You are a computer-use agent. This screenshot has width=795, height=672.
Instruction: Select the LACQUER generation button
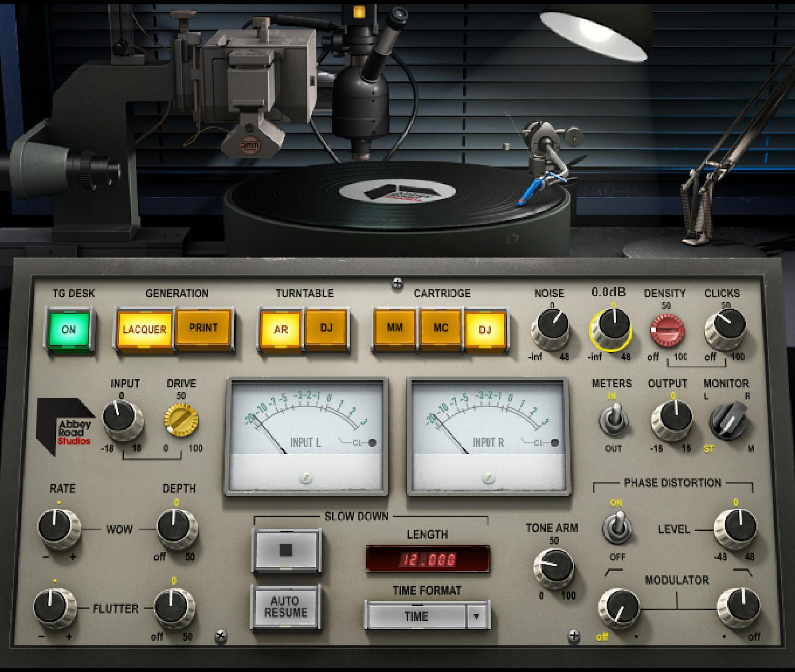tap(146, 329)
